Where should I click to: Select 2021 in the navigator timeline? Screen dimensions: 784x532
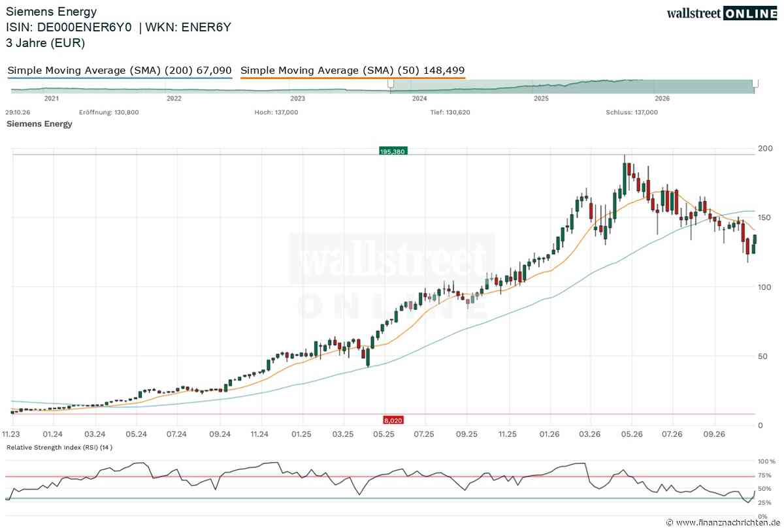51,99
